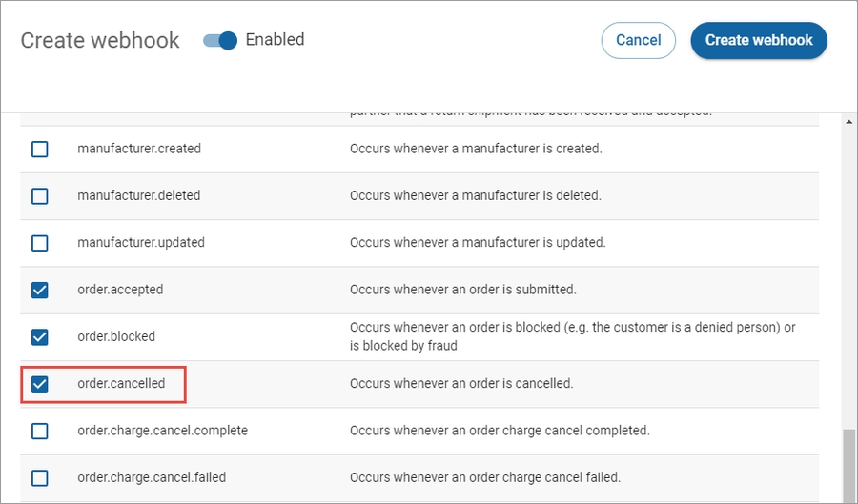Click the Create webhook dialog title
This screenshot has height=504, width=858.
click(100, 41)
